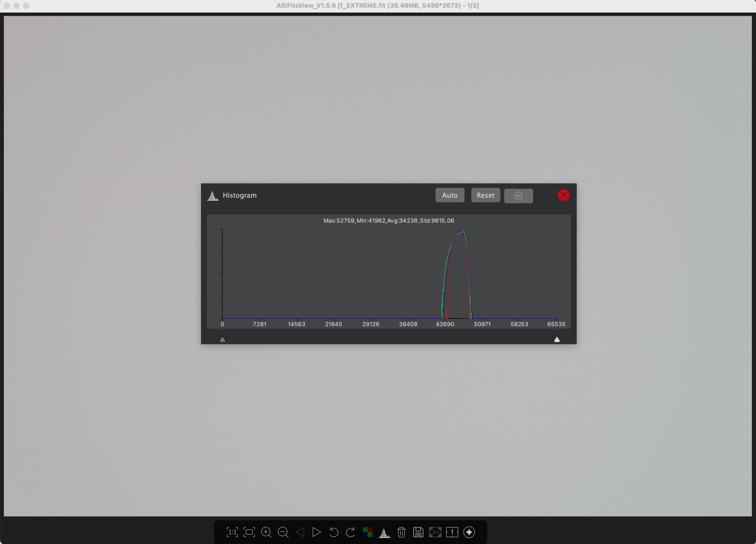Click histogram zoom magnifier button
This screenshot has width=756, height=544.
[x=519, y=196]
